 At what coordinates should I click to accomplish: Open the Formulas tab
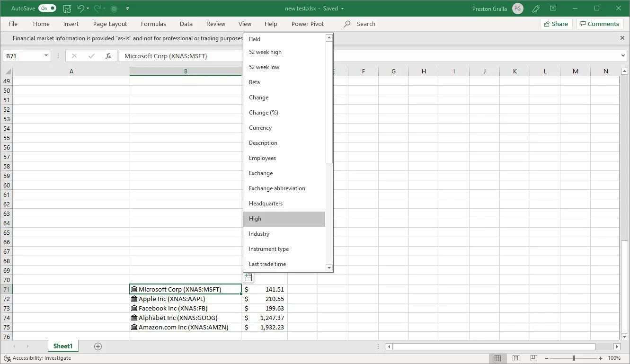tap(153, 24)
